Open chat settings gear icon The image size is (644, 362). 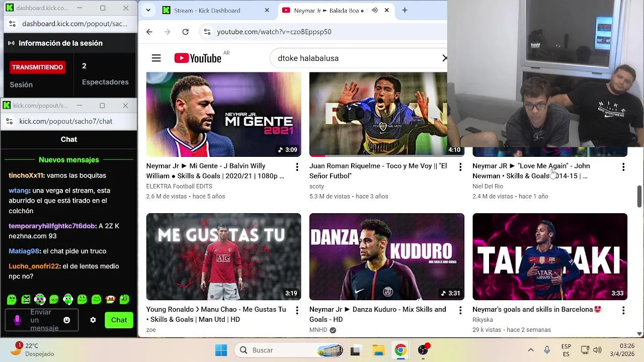coord(93,320)
